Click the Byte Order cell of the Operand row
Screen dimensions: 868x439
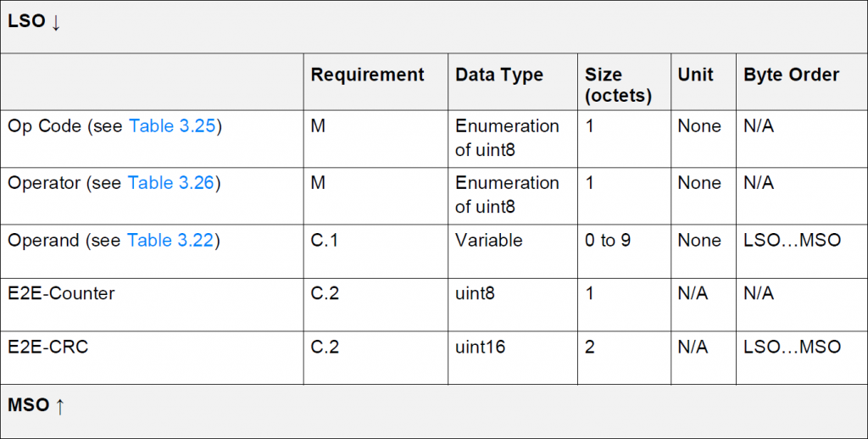click(x=792, y=241)
